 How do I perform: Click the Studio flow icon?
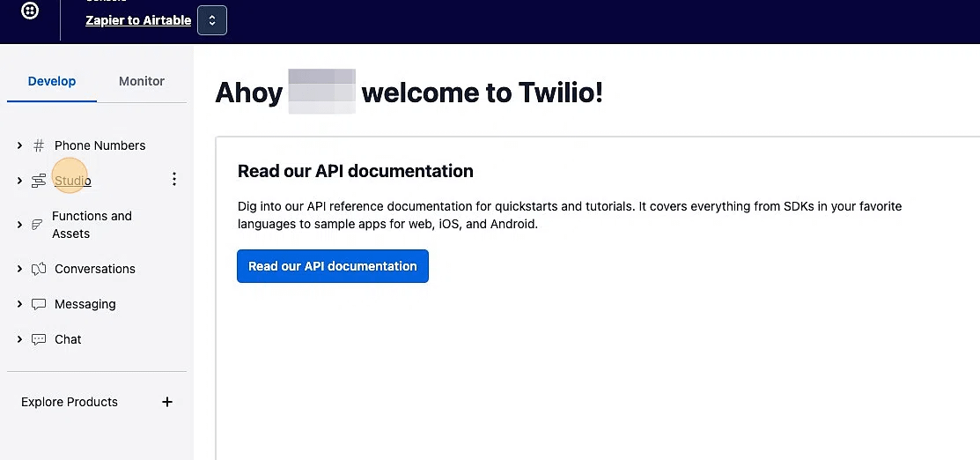coord(39,181)
